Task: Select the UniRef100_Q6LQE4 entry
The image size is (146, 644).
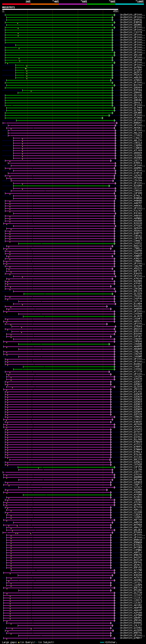Action: (x=131, y=530)
